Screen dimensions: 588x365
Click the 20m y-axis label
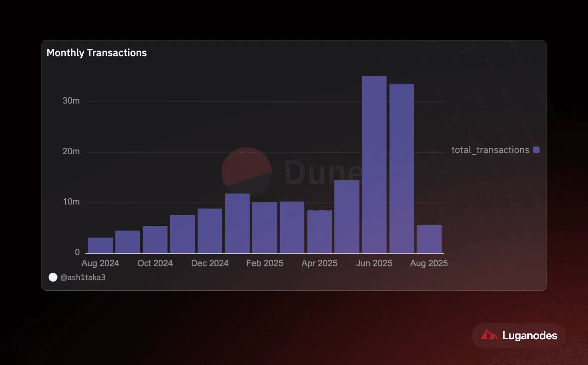pos(71,151)
